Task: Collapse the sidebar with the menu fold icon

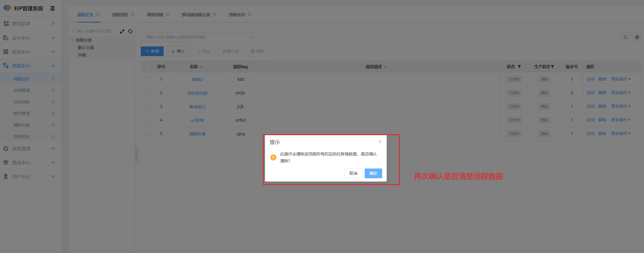Action: (52, 8)
